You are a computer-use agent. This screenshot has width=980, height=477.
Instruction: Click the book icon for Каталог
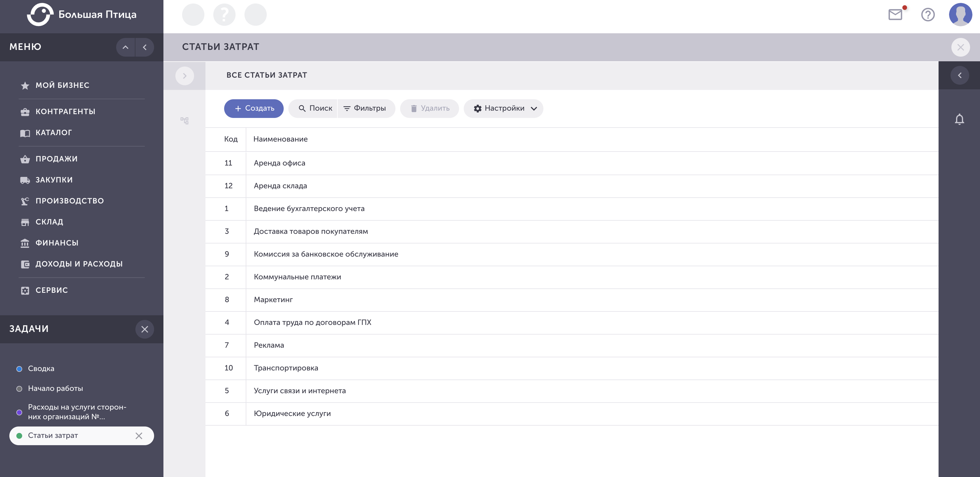[x=25, y=133]
